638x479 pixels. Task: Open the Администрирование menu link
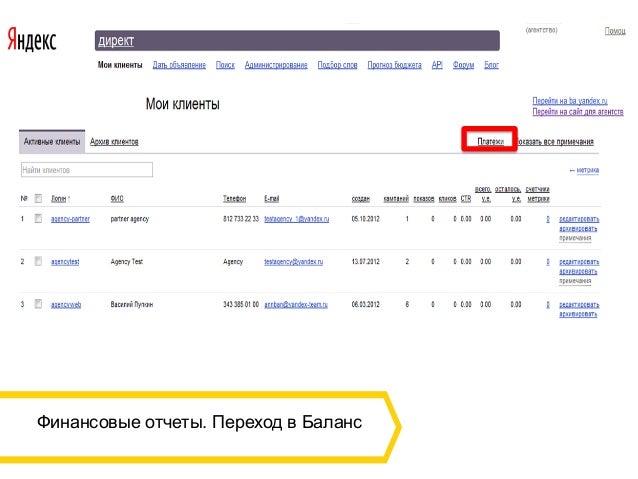(276, 65)
